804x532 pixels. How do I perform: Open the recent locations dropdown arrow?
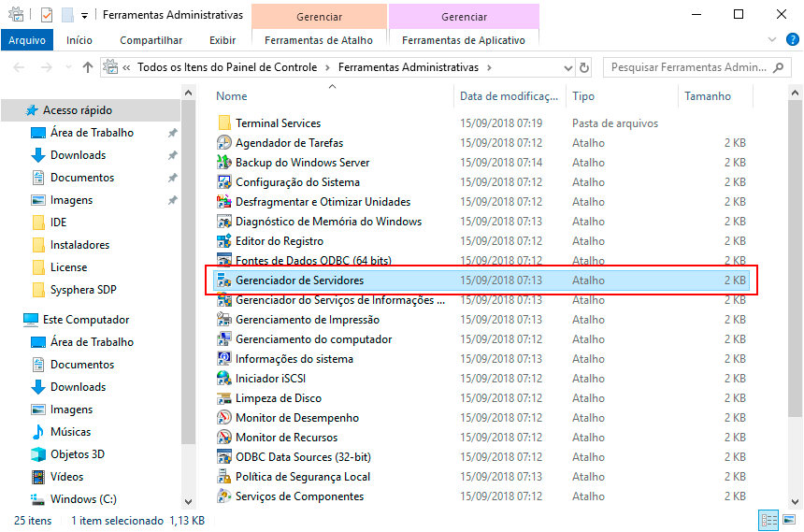(x=68, y=67)
